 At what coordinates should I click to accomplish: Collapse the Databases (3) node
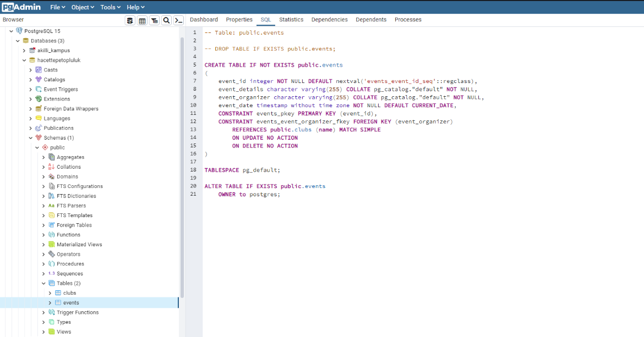coord(18,40)
